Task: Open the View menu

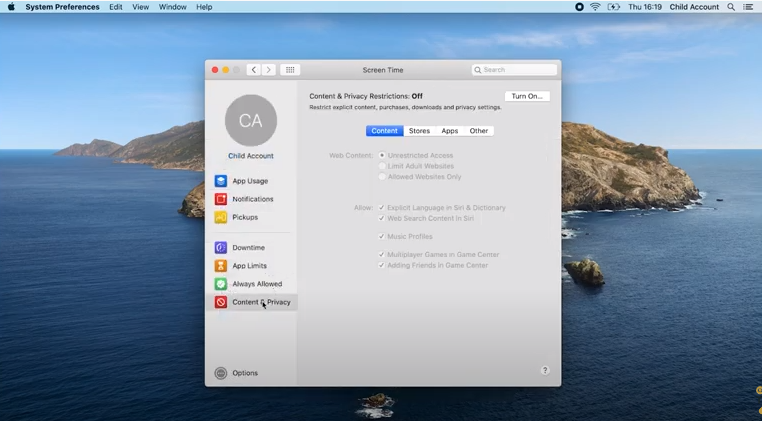Action: (140, 7)
